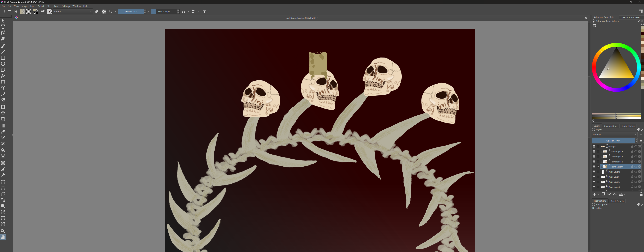Image resolution: width=644 pixels, height=252 pixels.
Task: Open the layer blend mode Multiply dropdown
Action: click(614, 135)
